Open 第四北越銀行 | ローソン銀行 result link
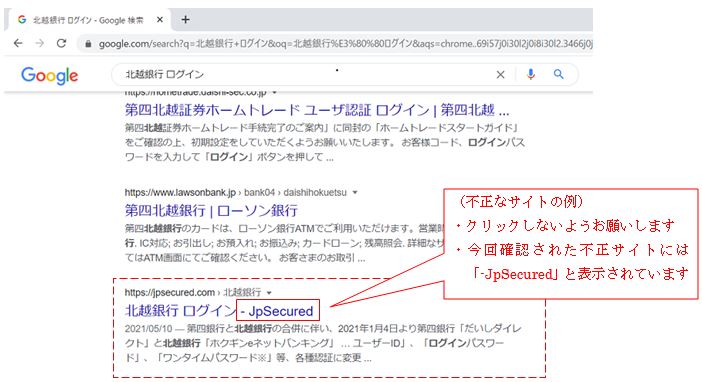 [x=211, y=210]
